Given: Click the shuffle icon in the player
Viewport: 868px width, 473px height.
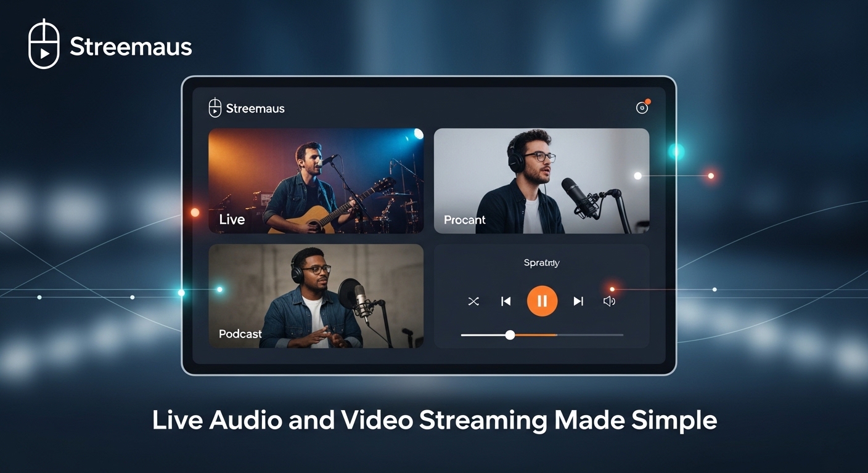Looking at the screenshot, I should click(473, 301).
